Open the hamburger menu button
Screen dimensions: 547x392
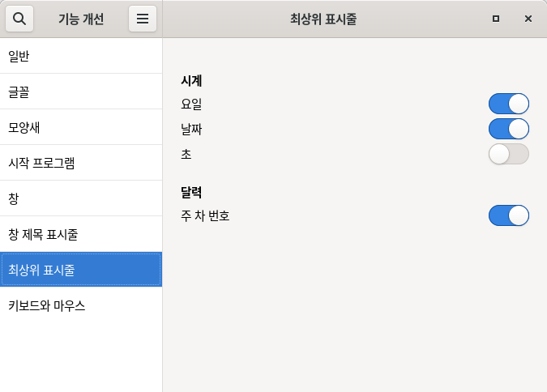(x=143, y=19)
